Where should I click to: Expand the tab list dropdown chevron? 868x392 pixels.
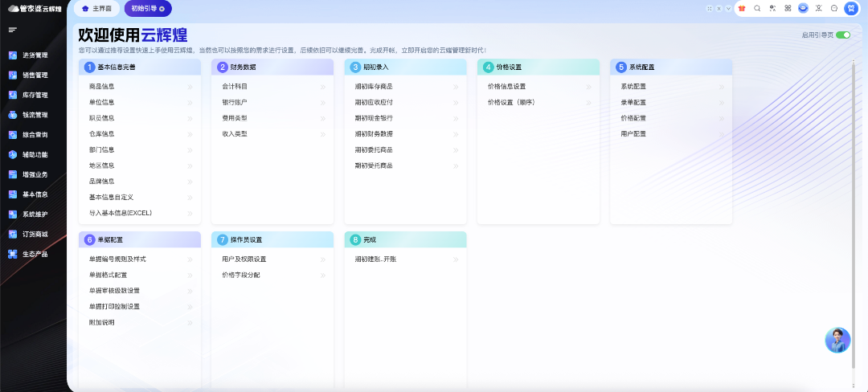click(728, 8)
